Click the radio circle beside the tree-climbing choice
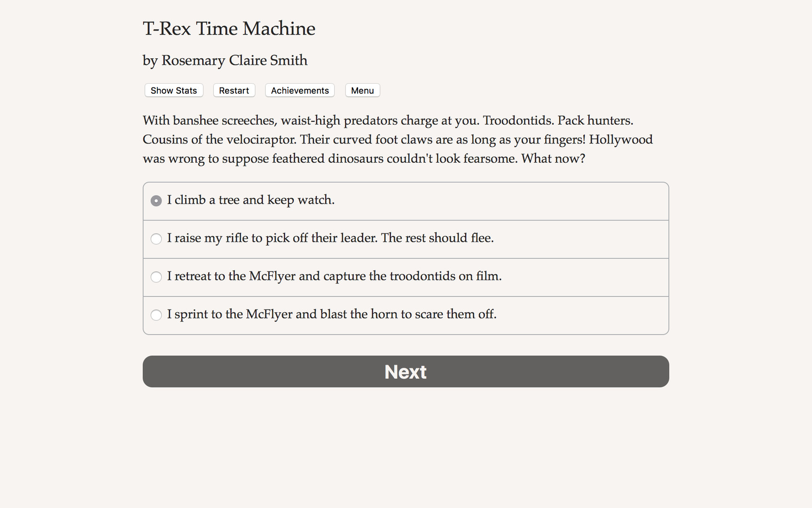This screenshot has height=508, width=812. (156, 200)
